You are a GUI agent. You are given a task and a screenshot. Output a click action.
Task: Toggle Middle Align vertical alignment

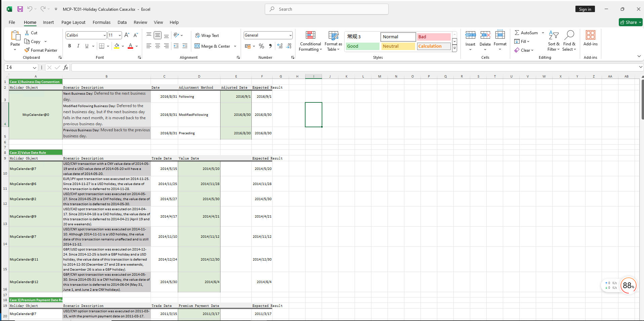[x=158, y=35]
